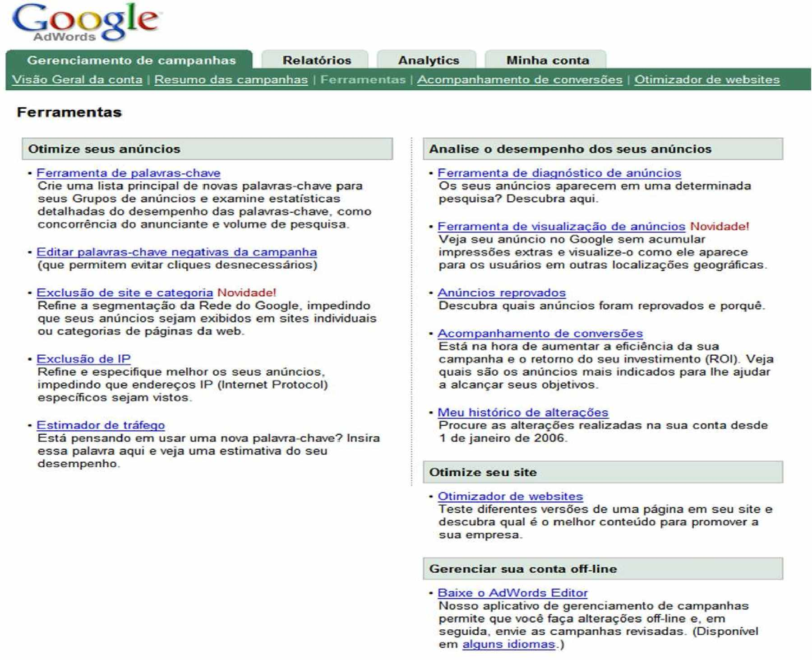This screenshot has width=812, height=660.
Task: Switch to Gerenciamento de campanhas tab
Action: pos(131,60)
